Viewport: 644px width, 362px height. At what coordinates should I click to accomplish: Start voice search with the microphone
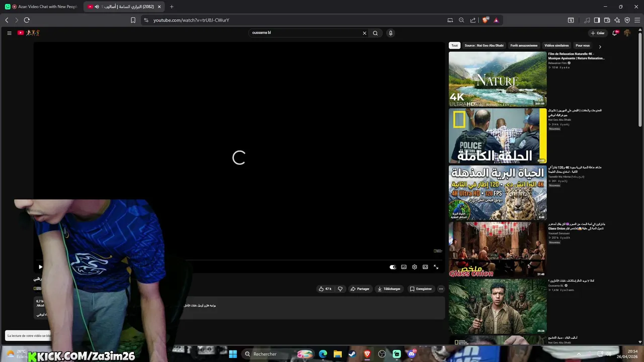point(390,33)
